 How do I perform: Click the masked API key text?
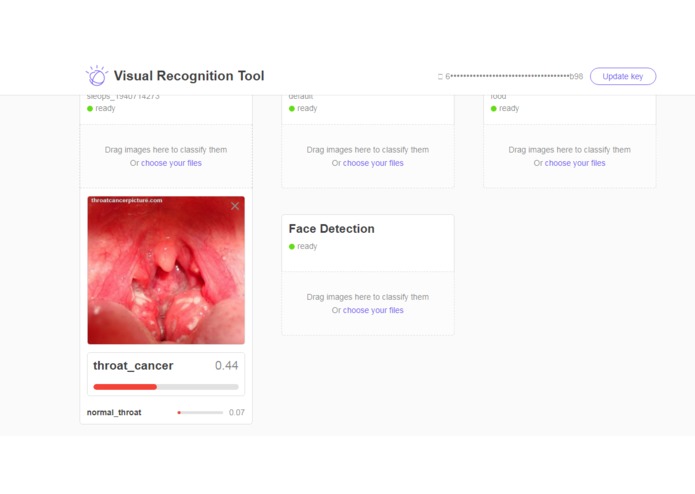(514, 76)
